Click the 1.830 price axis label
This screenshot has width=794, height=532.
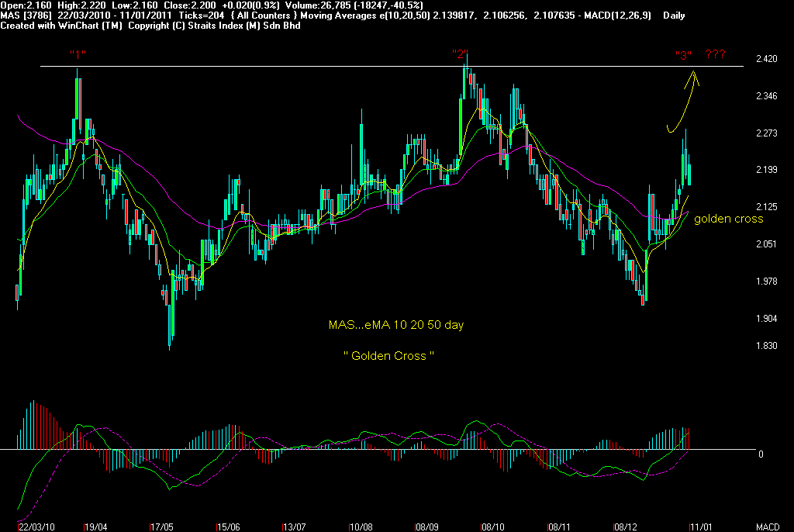[767, 346]
